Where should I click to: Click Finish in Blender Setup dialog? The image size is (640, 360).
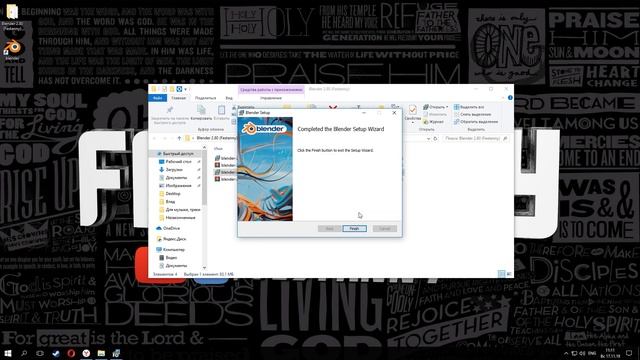click(354, 229)
